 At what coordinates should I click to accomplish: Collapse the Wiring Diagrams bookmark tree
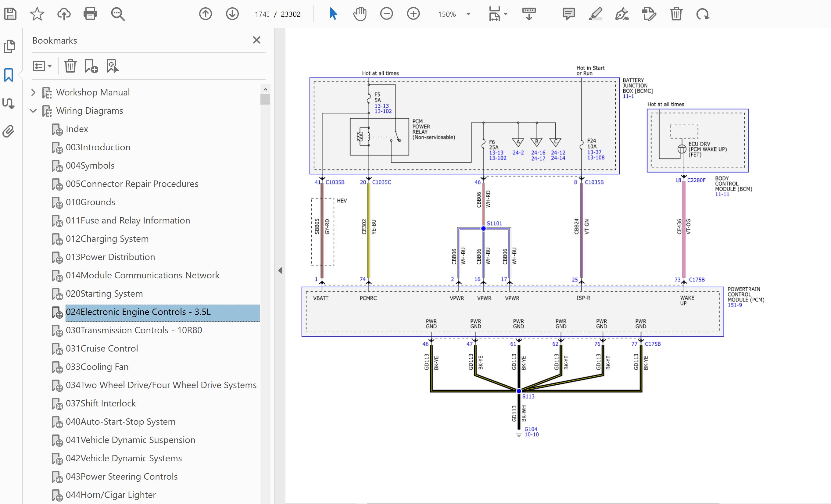(33, 111)
